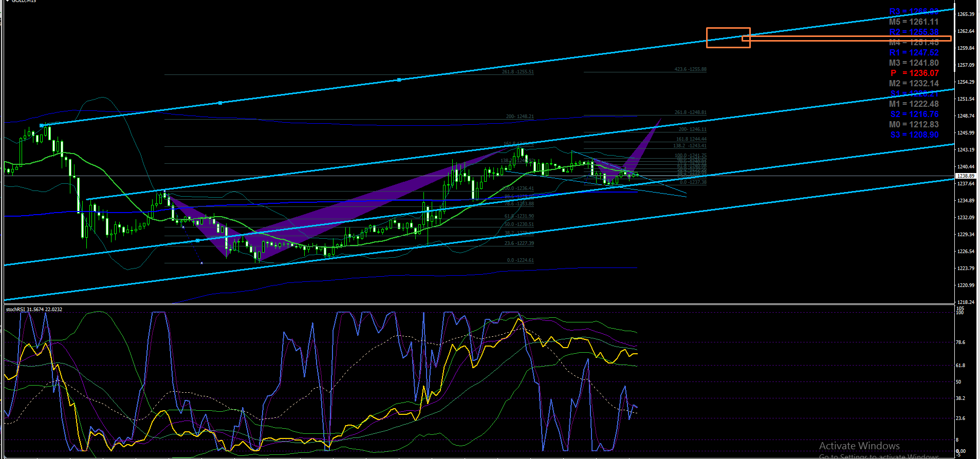Click the red P = 1236.07 pivot label

[915, 73]
